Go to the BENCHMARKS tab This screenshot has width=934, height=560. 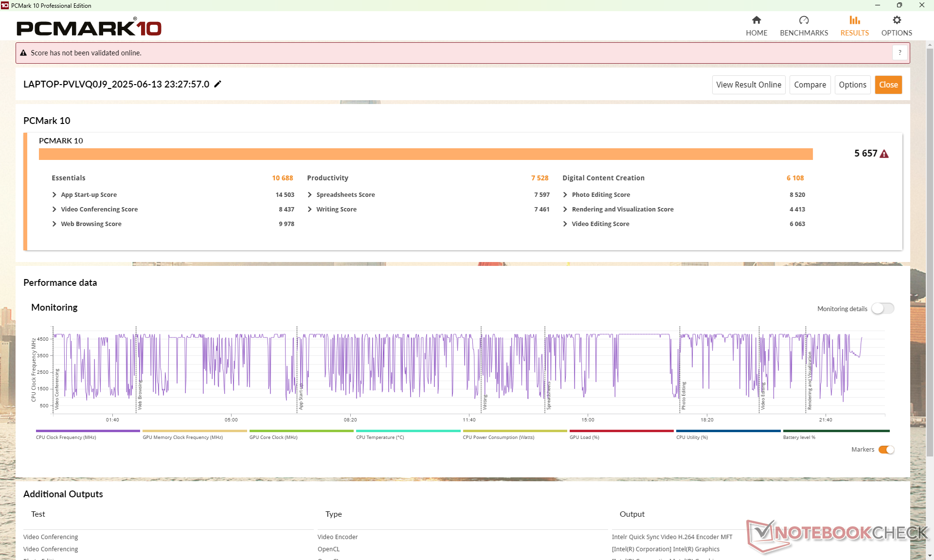pos(804,33)
